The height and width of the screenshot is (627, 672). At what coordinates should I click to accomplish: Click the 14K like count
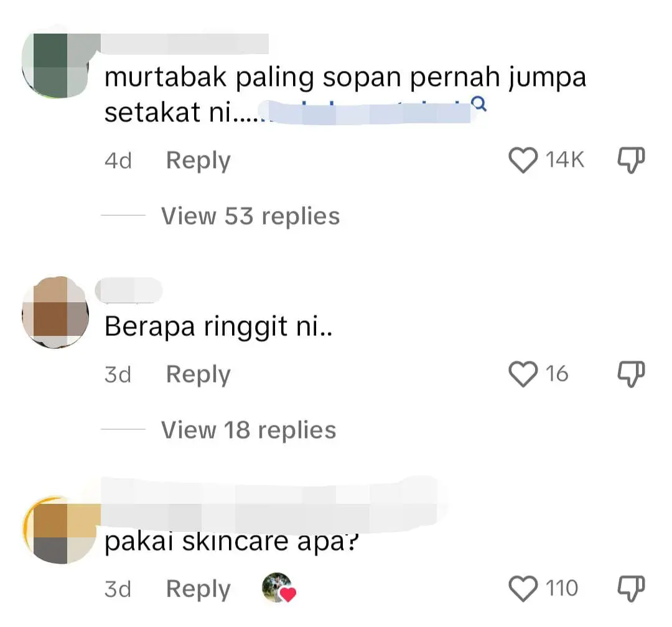coord(565,160)
